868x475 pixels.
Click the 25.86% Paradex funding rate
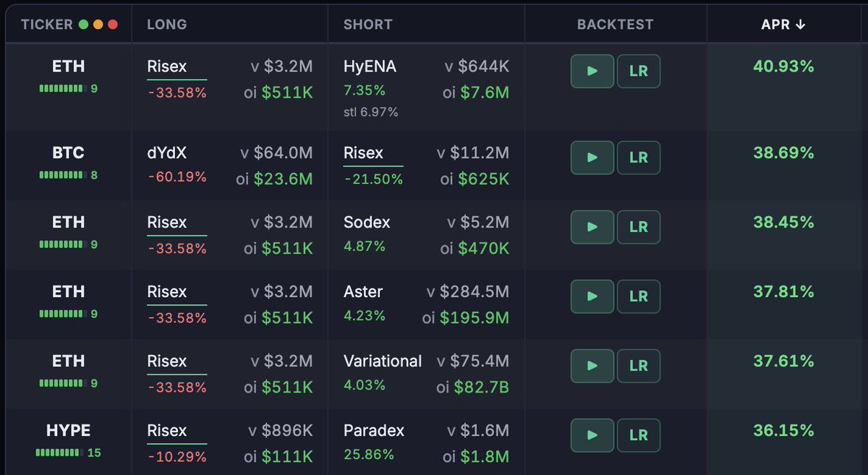369,455
